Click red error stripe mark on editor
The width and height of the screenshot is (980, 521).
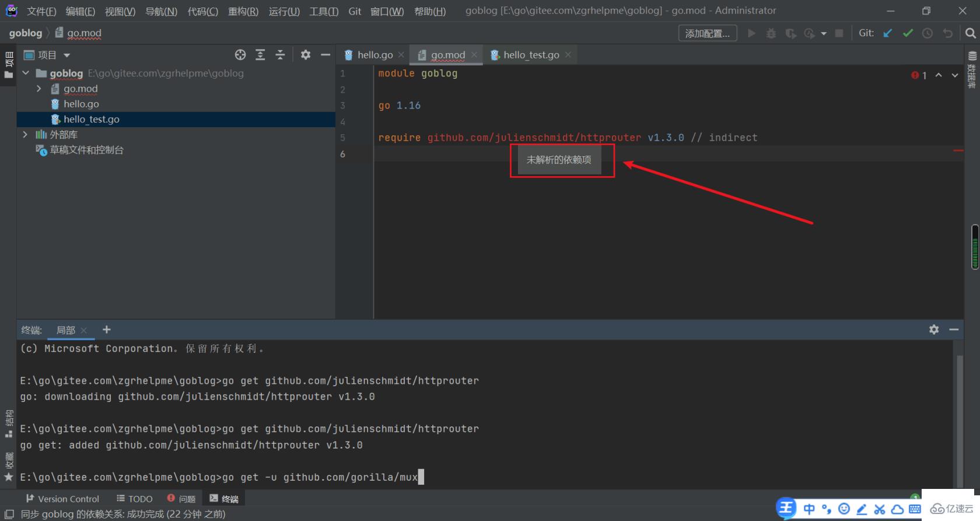click(x=958, y=151)
